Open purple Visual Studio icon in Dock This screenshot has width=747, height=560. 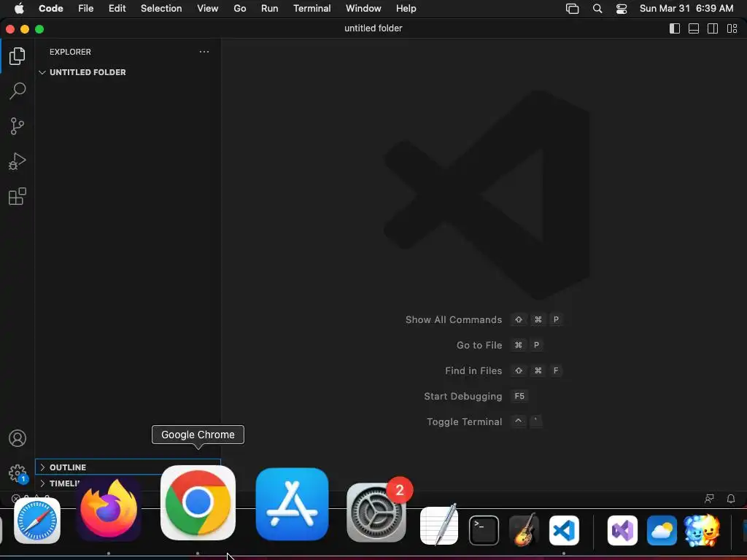point(622,530)
